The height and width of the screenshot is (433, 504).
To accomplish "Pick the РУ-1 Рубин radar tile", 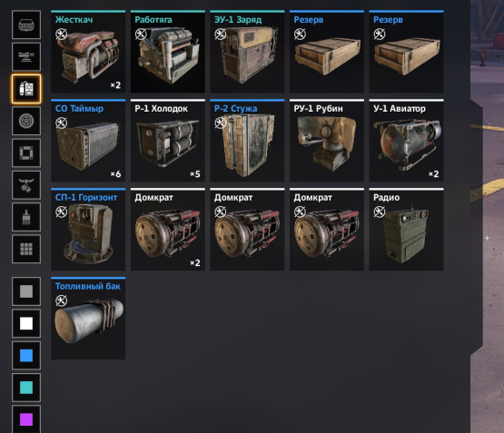I will [327, 141].
